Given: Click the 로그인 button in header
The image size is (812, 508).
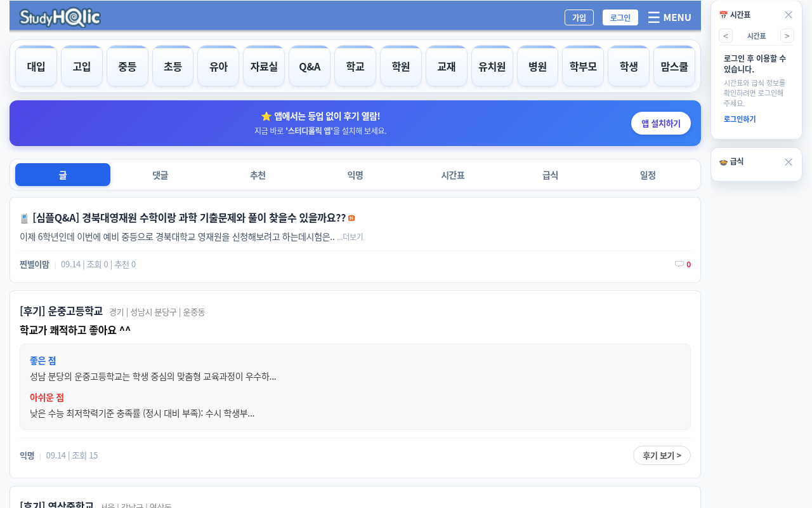Looking at the screenshot, I should (620, 17).
